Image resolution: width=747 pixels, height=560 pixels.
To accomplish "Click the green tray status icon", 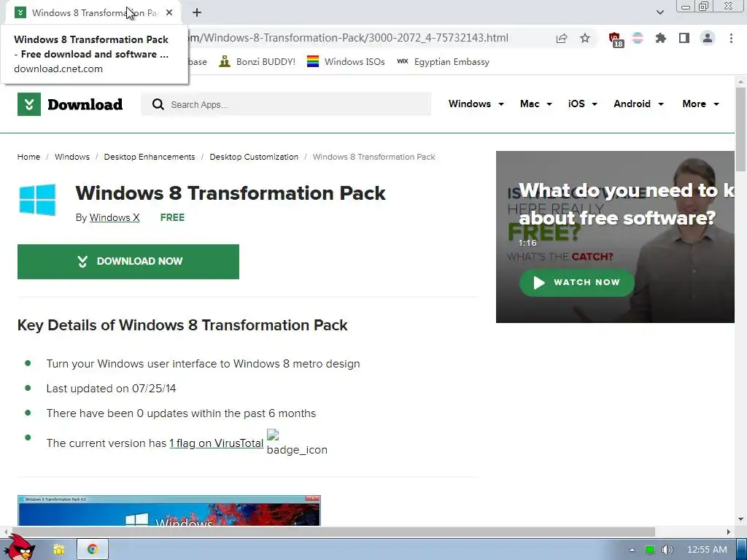I will 650,550.
